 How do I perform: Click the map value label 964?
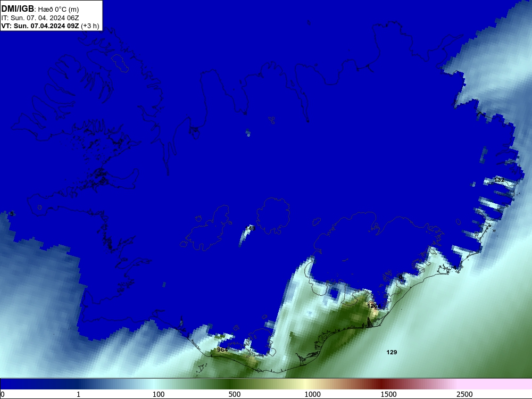(222, 350)
